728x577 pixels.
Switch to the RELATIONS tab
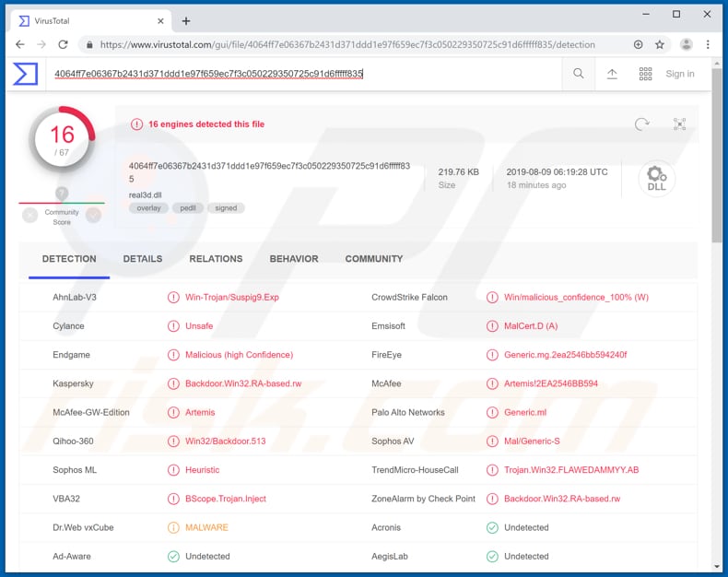click(216, 259)
